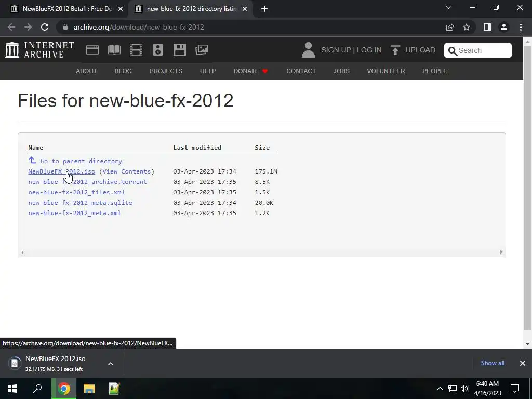Image resolution: width=532 pixels, height=399 pixels.
Task: Open the Audio speaker icon
Action: click(158, 50)
